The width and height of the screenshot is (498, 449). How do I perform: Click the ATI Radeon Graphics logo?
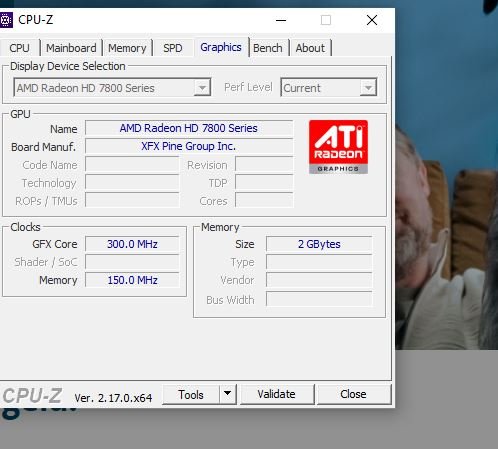[338, 147]
